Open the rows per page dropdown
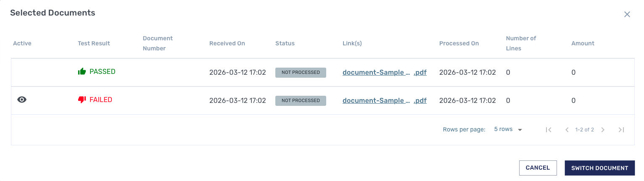 coord(508,129)
